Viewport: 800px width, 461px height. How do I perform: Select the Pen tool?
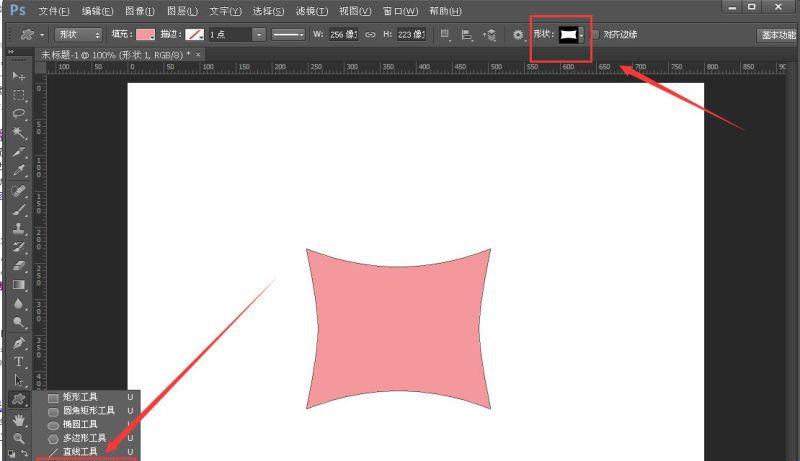(x=18, y=342)
